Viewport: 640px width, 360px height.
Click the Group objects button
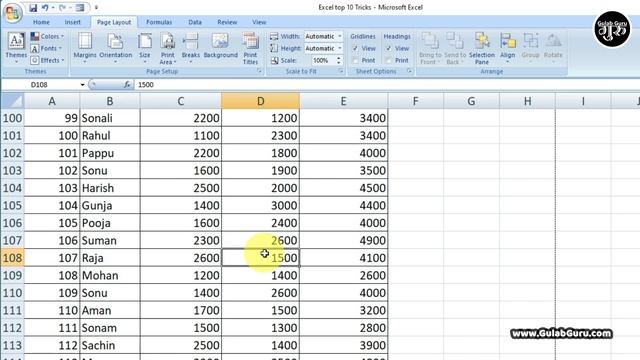[x=531, y=48]
